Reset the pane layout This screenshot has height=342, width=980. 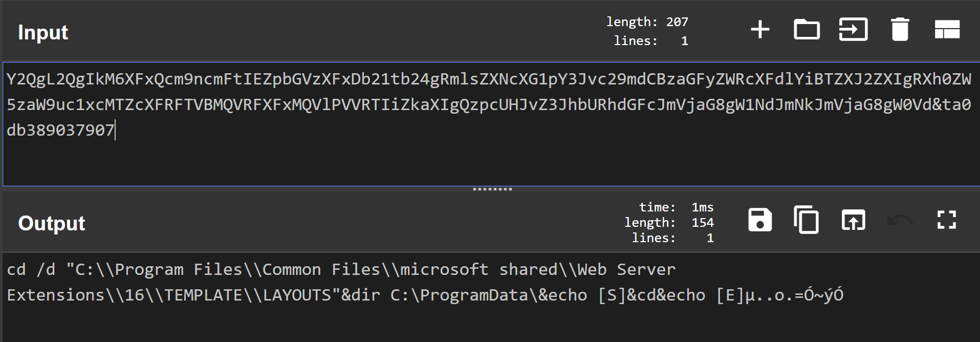click(x=947, y=29)
